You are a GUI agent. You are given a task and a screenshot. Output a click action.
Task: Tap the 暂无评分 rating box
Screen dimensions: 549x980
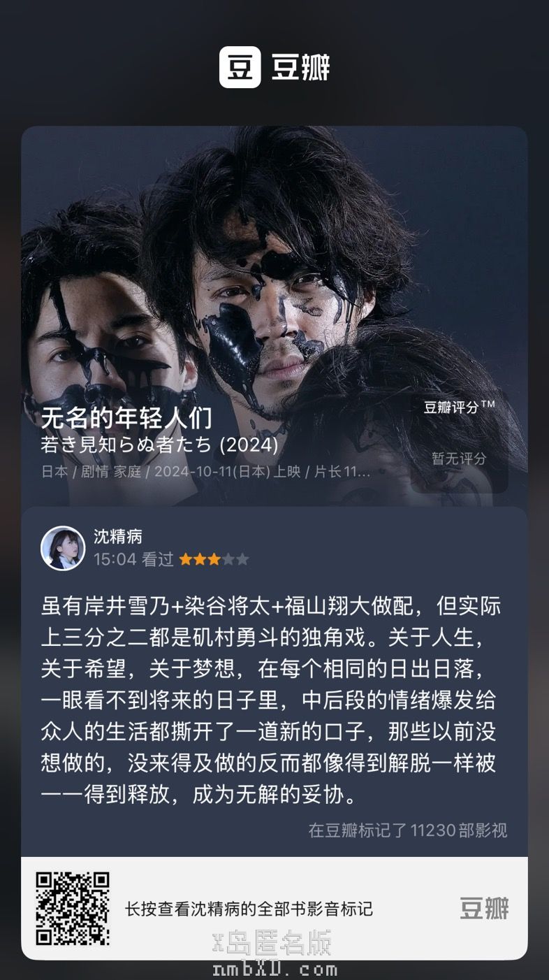[459, 459]
